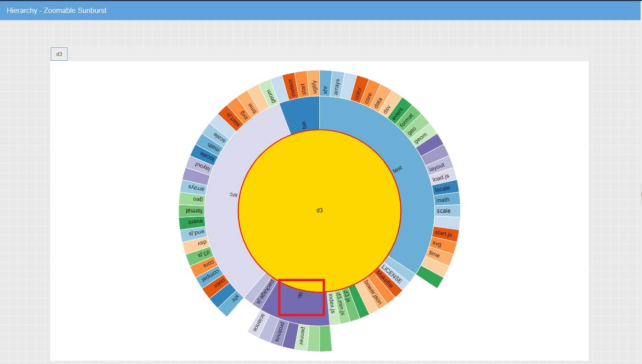Select the data segment

379,99
